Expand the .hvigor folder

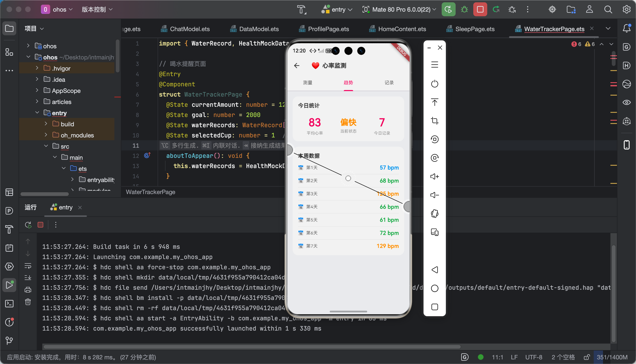(x=37, y=68)
